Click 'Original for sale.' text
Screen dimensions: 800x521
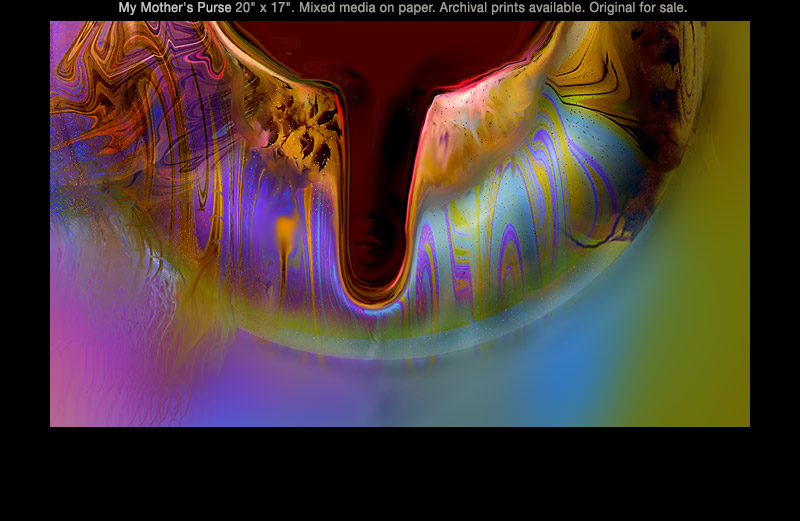click(x=638, y=8)
